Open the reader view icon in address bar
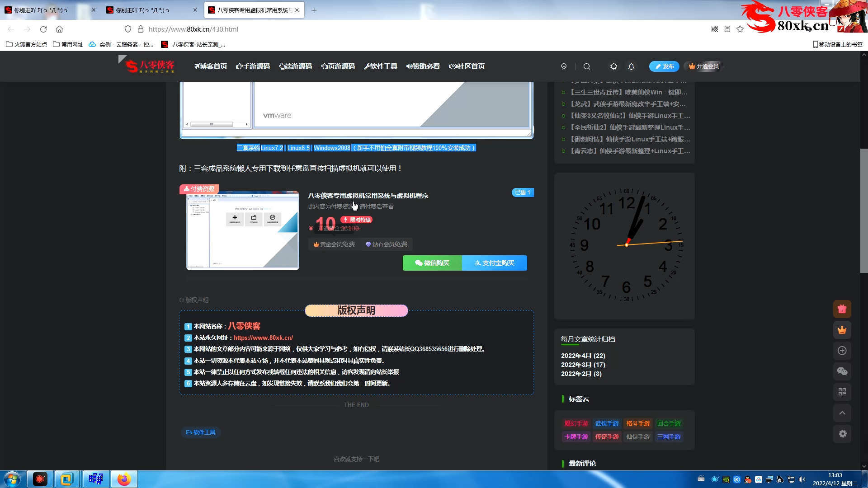This screenshot has height=488, width=868. point(727,29)
